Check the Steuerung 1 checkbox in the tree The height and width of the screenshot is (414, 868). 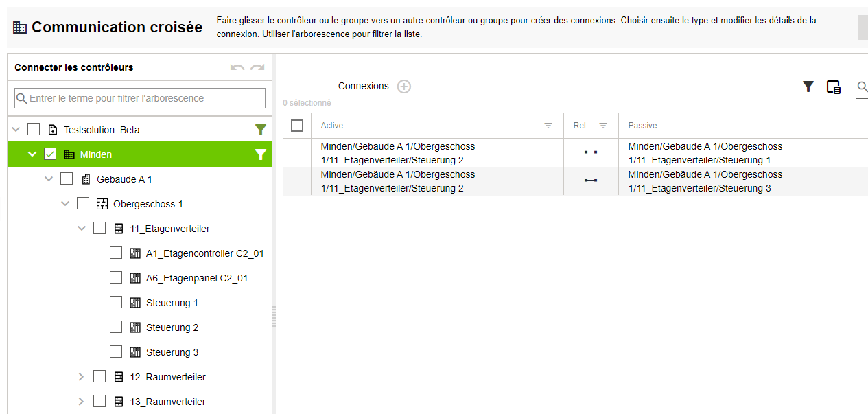pos(116,302)
